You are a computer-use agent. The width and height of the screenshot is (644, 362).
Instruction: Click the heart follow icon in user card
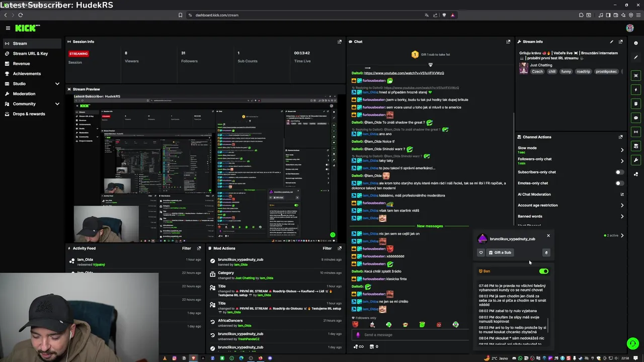pyautogui.click(x=481, y=252)
